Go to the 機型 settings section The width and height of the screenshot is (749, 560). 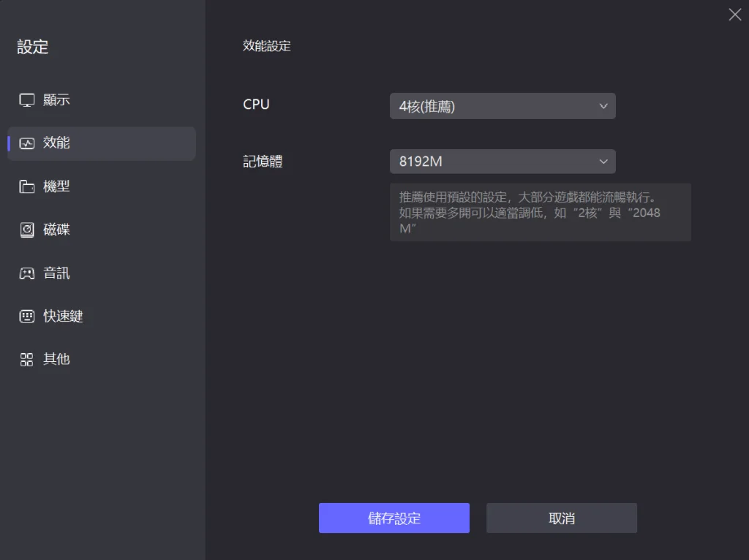coord(102,186)
